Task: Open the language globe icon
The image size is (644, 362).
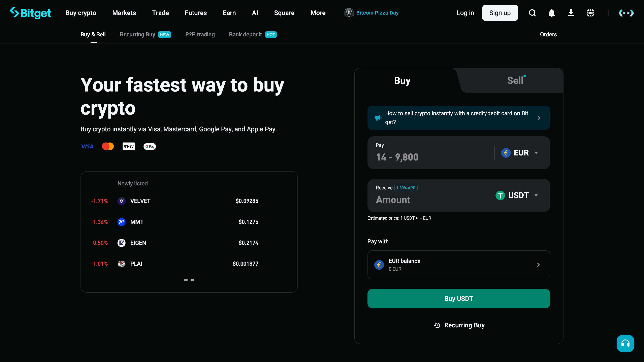Action: click(590, 13)
